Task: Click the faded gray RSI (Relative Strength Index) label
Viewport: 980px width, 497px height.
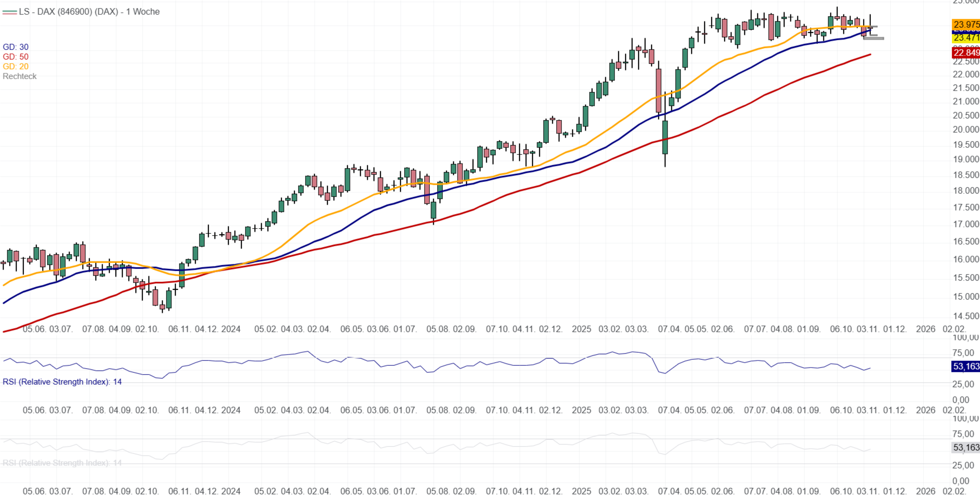Action: coord(62,463)
